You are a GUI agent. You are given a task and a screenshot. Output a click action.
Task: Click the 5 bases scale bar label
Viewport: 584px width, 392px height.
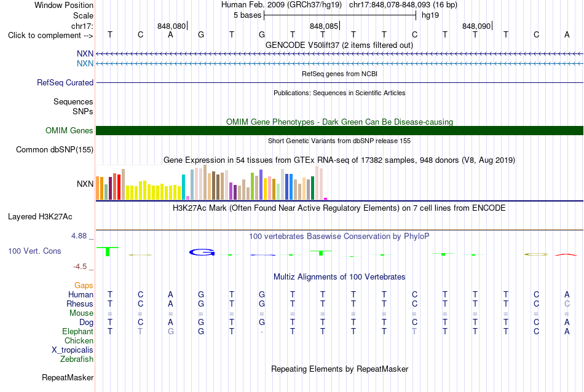[247, 15]
